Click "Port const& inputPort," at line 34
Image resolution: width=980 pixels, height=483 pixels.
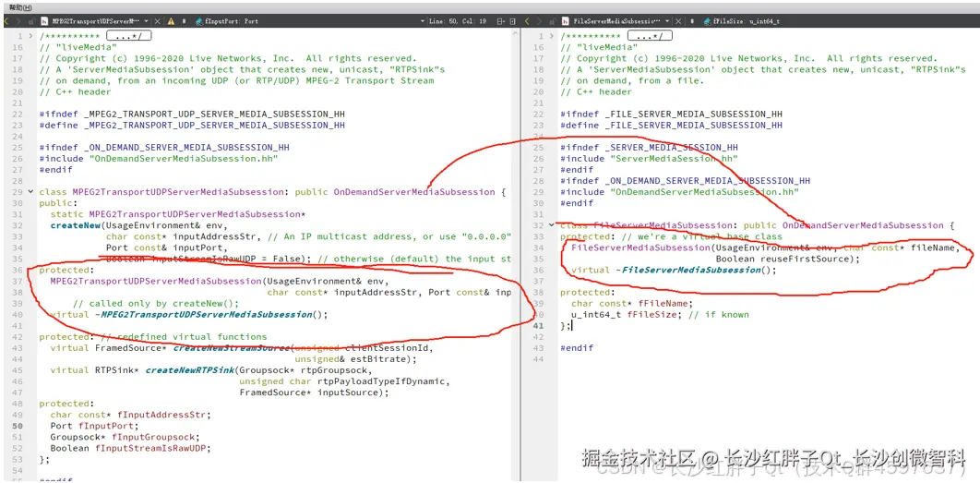tap(169, 248)
